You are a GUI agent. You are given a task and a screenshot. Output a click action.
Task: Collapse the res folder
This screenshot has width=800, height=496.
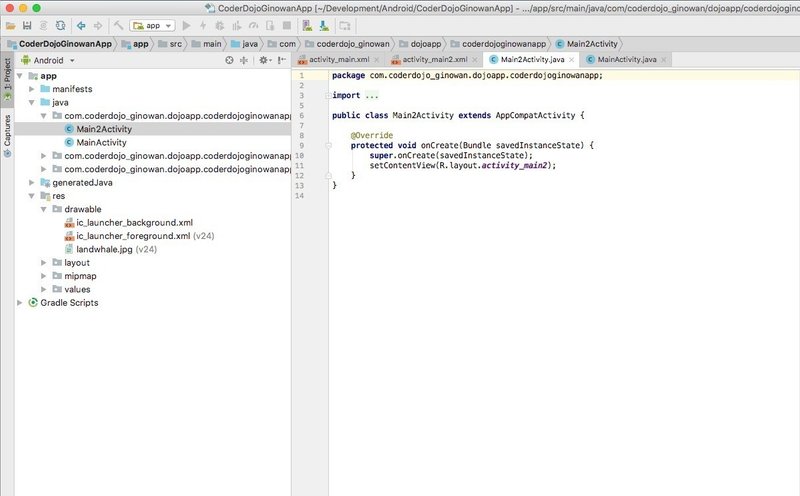[32, 196]
